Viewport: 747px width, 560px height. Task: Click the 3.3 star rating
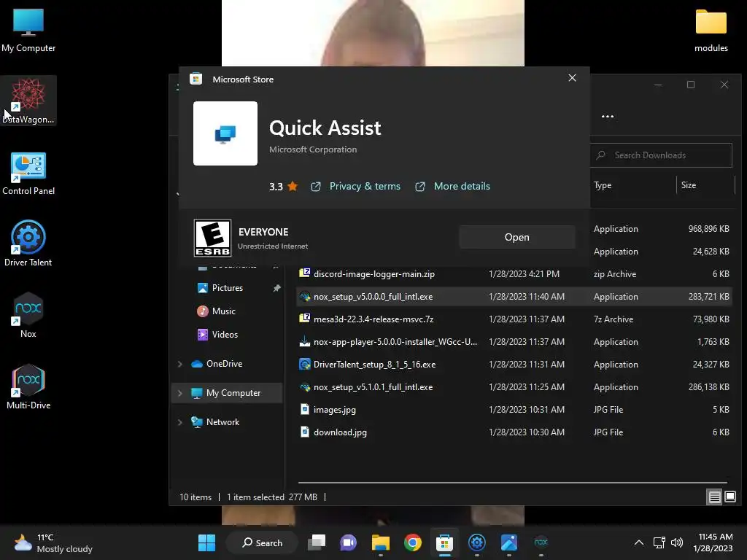284,186
